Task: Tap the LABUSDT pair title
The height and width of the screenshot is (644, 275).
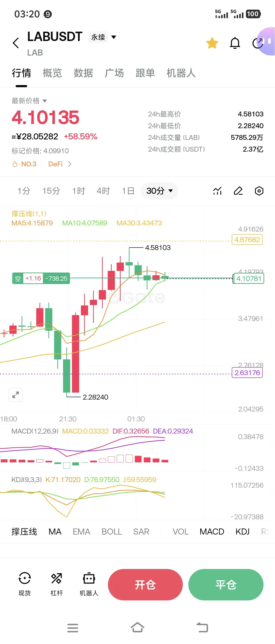Action: click(x=55, y=37)
